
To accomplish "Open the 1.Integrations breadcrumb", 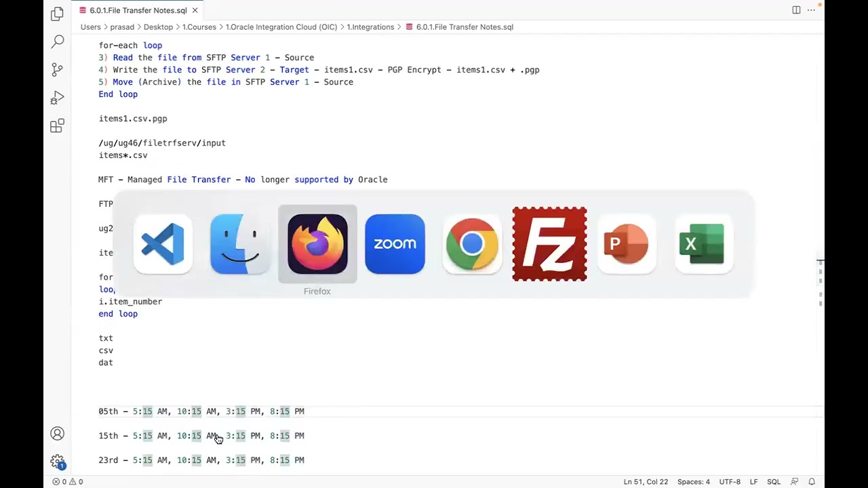I will point(370,27).
